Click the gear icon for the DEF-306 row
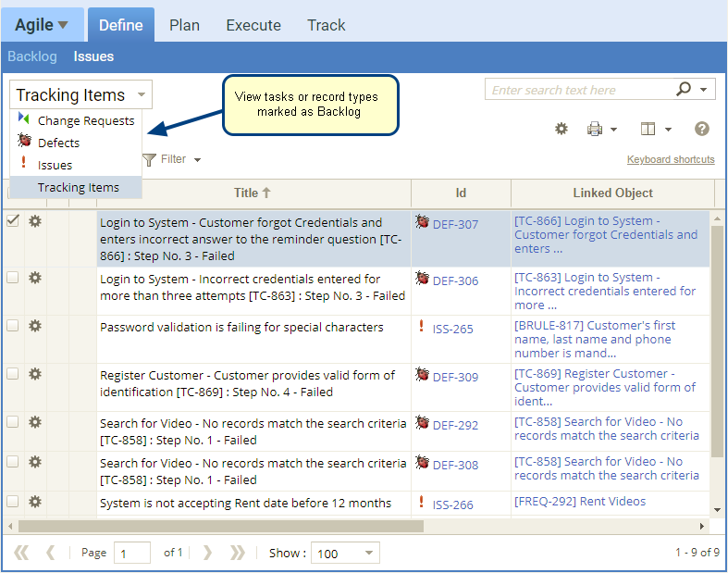 coord(35,277)
